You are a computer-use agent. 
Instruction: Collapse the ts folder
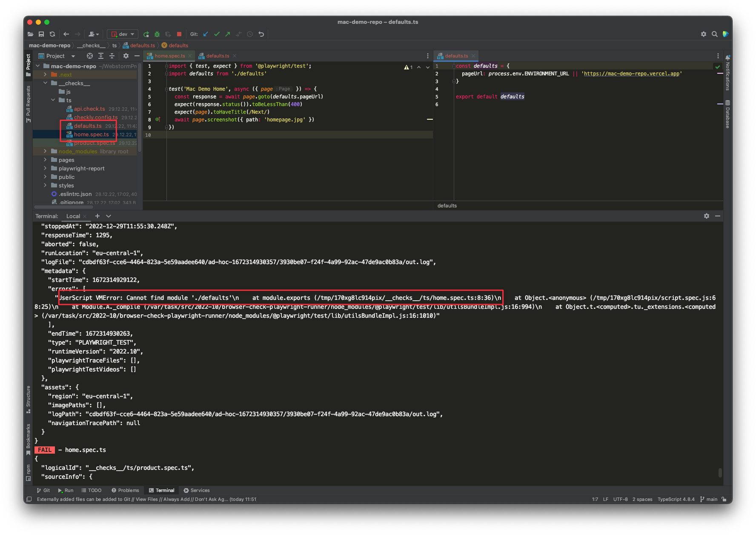[53, 100]
